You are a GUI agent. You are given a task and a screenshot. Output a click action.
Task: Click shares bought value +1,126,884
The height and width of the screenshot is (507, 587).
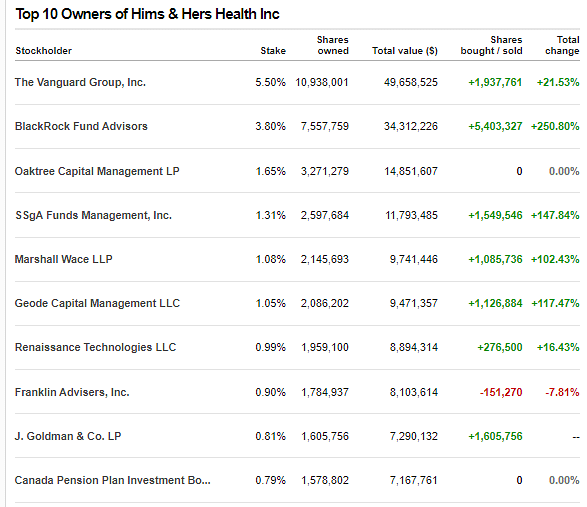point(495,303)
